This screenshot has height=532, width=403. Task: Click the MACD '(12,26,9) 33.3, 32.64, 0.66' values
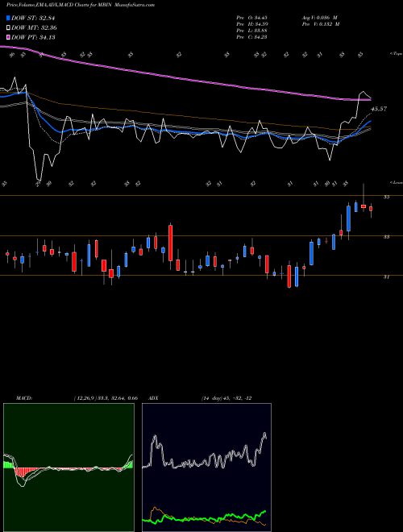[106, 398]
